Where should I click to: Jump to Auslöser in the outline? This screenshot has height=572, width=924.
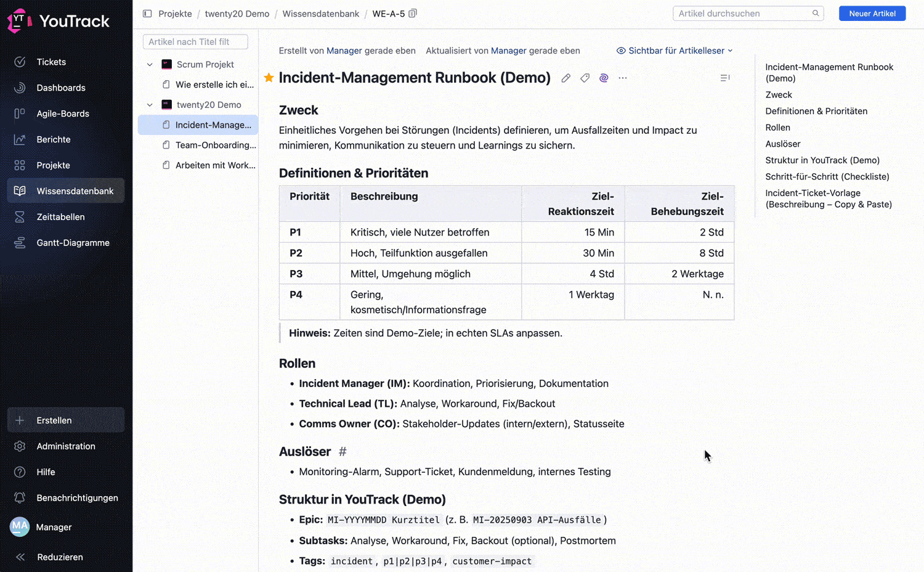[x=783, y=144]
